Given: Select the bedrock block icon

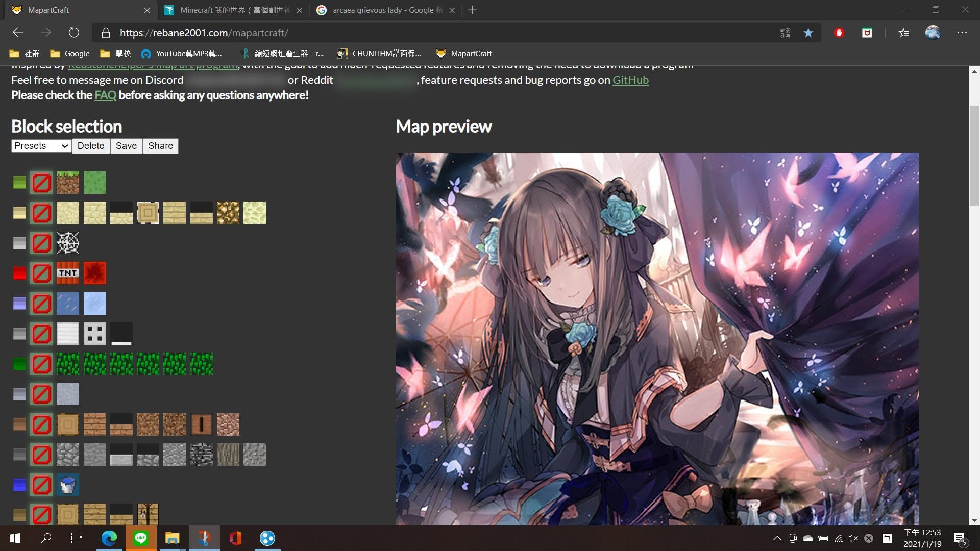Looking at the screenshot, I should 202,455.
